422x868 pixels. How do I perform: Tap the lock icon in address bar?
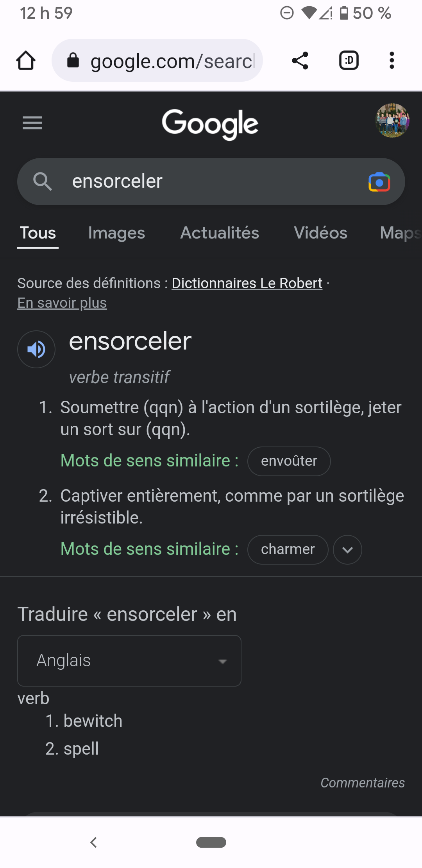point(73,61)
